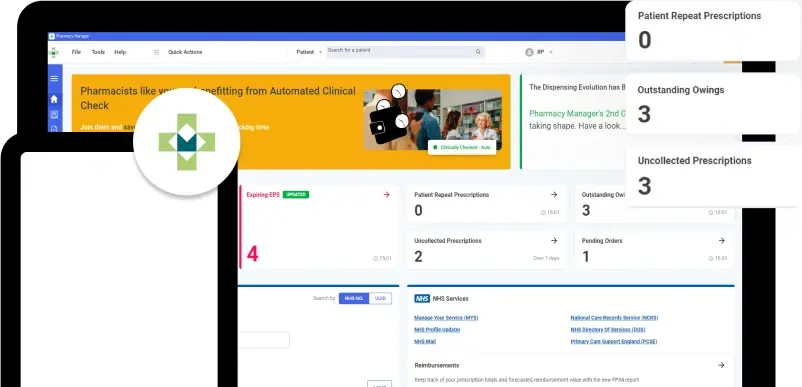This screenshot has width=802, height=387.
Task: Open the Home icon in the sidebar
Action: click(x=54, y=99)
